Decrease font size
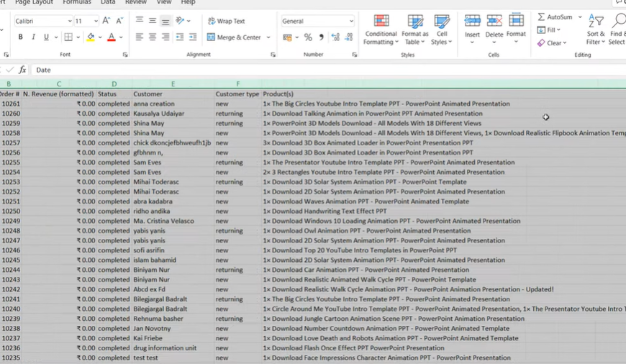 [119, 21]
